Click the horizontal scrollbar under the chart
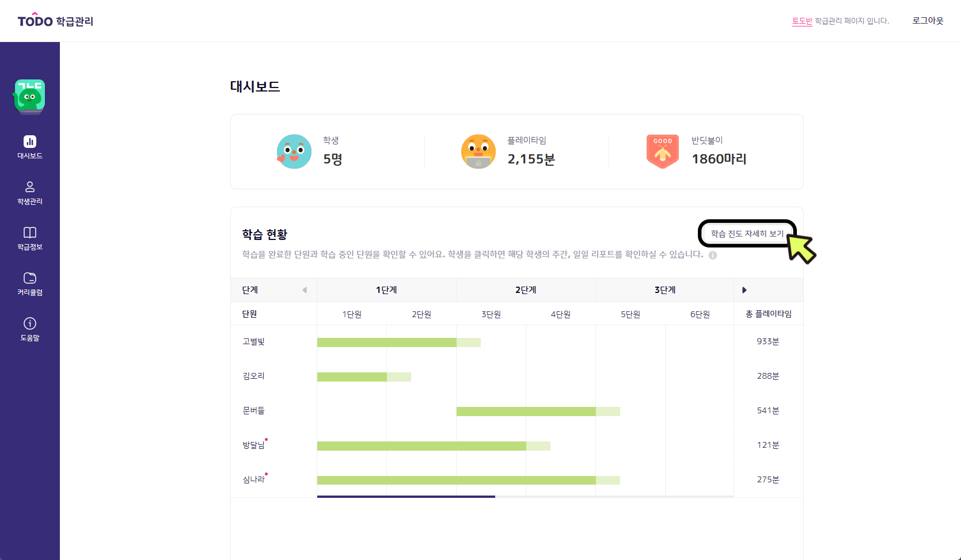Image resolution: width=961 pixels, height=560 pixels. point(406,496)
